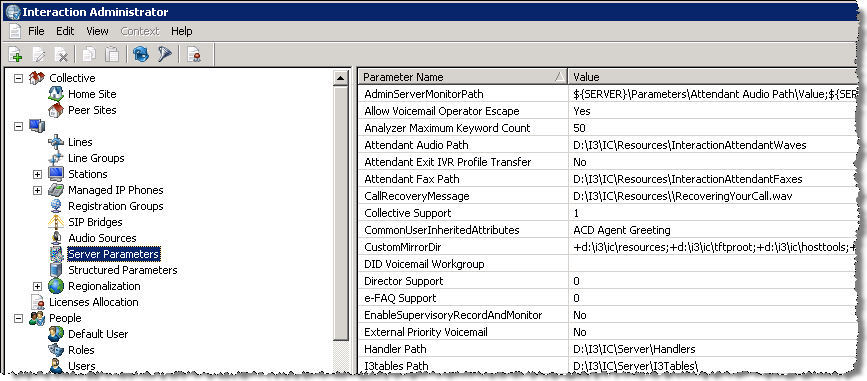867x381 pixels.
Task: Click the Roles icon
Action: (x=56, y=351)
